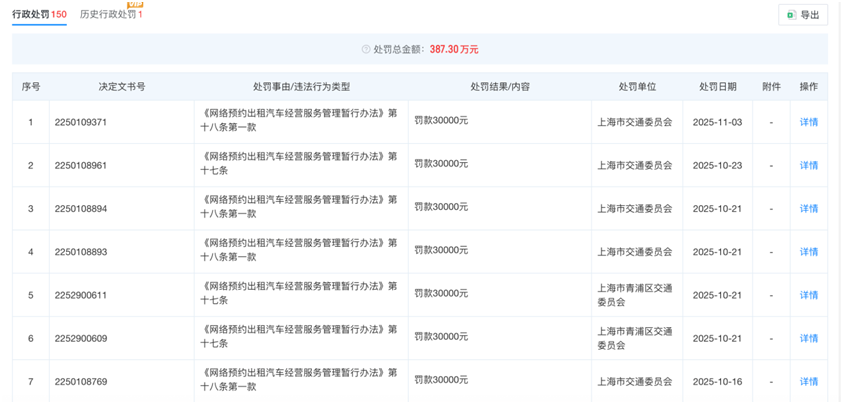Select document number 2250108893

click(x=80, y=252)
